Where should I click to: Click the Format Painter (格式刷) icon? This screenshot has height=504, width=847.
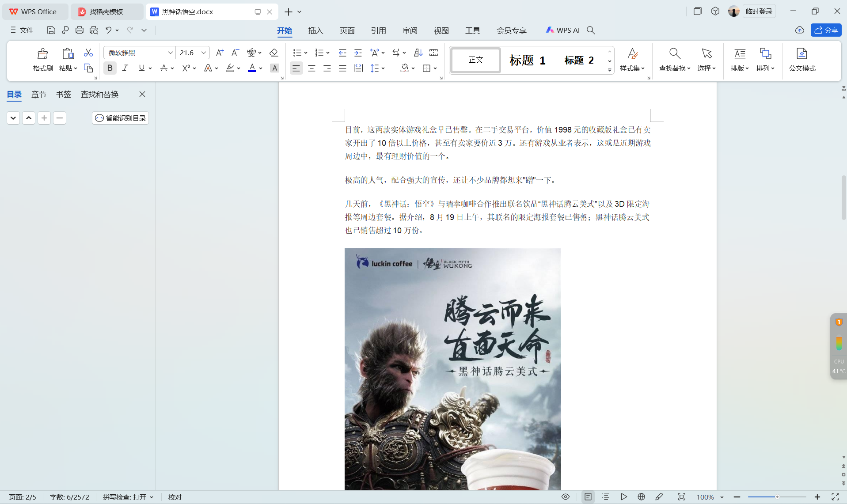pyautogui.click(x=42, y=54)
